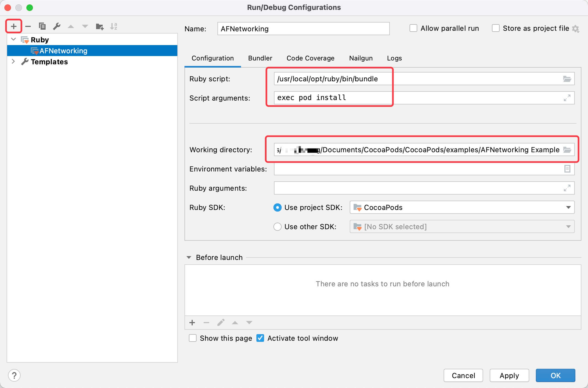Collapse the Before launch section

(x=189, y=257)
